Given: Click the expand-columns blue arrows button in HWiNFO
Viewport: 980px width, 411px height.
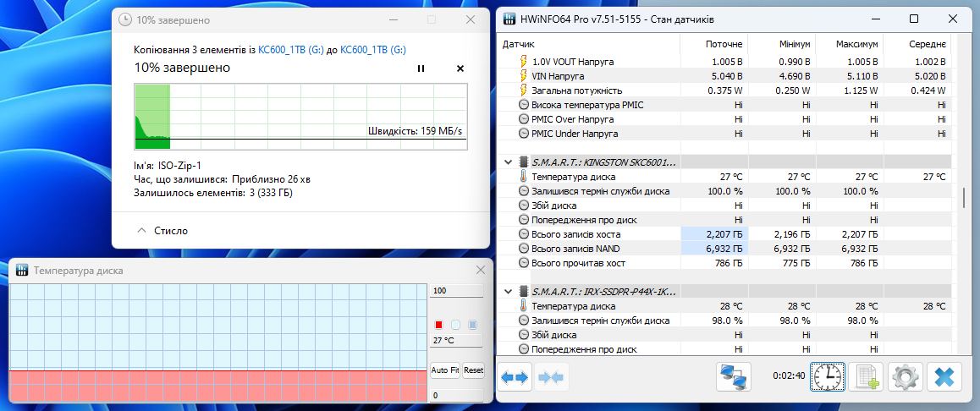Looking at the screenshot, I should 515,377.
